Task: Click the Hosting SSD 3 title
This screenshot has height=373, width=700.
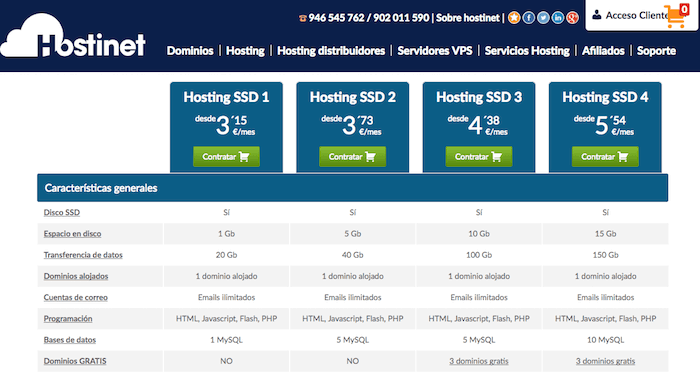Action: (479, 97)
